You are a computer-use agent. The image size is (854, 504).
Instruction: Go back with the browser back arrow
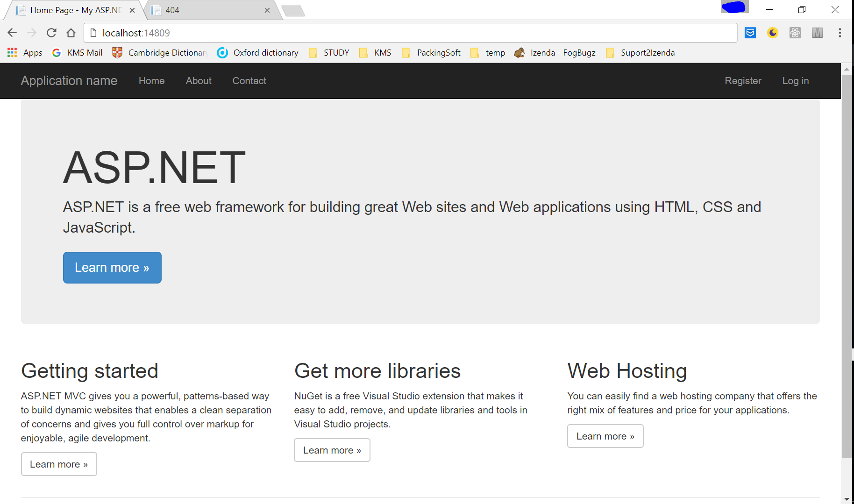pyautogui.click(x=12, y=33)
